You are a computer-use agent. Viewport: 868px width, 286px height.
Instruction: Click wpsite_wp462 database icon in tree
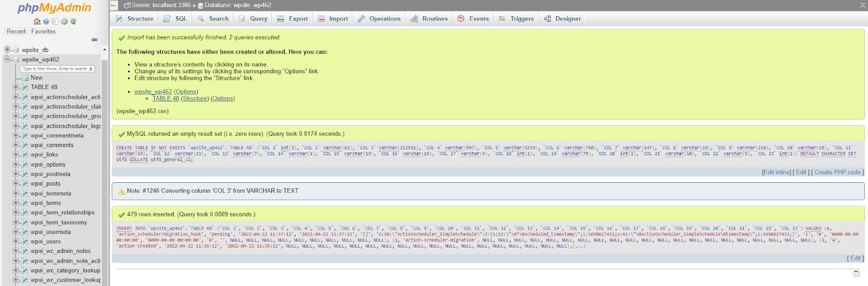coord(16,60)
